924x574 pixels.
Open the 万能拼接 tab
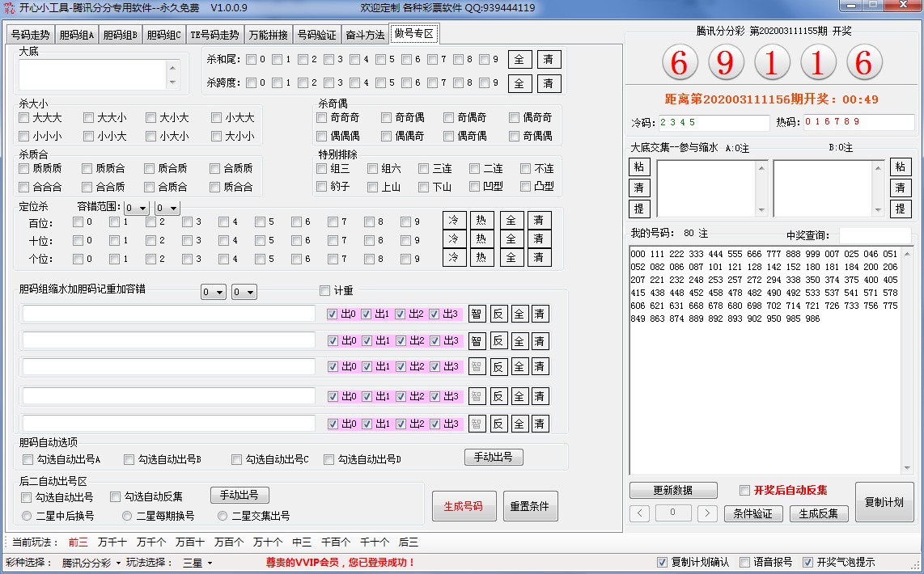(x=268, y=35)
